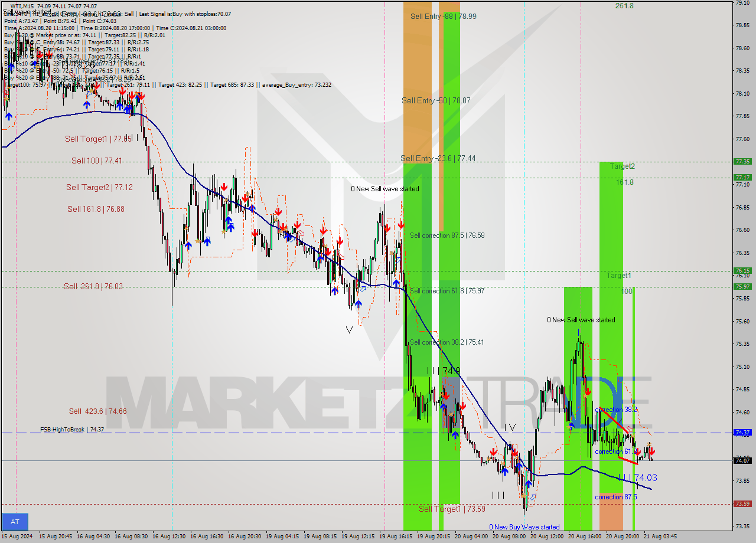Select the 'Sell Entry -23.6 | 77.44' label
The width and height of the screenshot is (756, 543).
[438, 158]
